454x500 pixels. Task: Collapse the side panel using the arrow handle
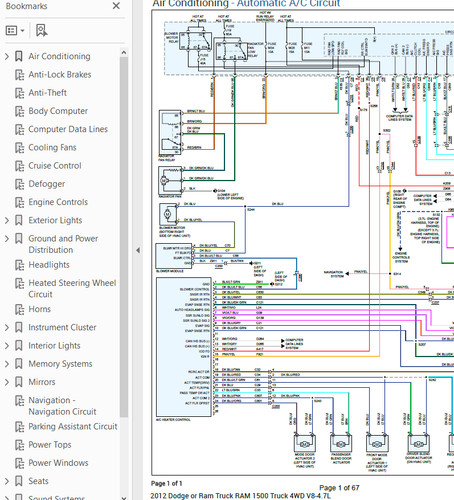click(138, 250)
